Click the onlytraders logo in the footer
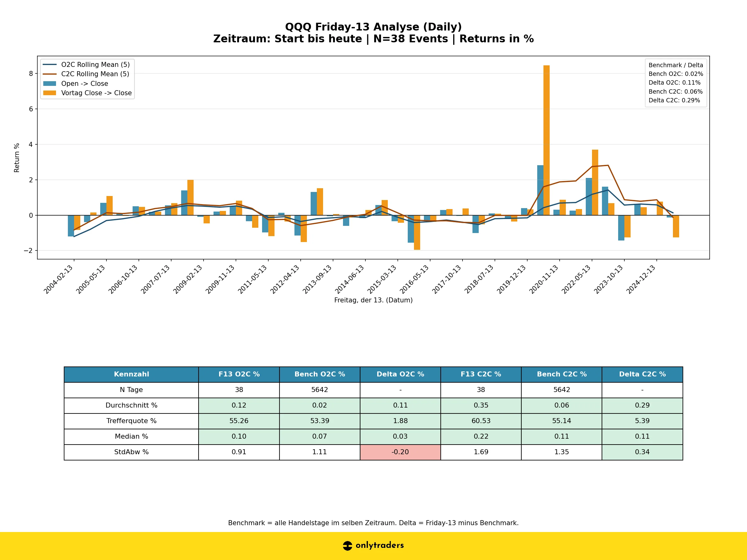Viewport: 747px width, 560px height. [374, 545]
